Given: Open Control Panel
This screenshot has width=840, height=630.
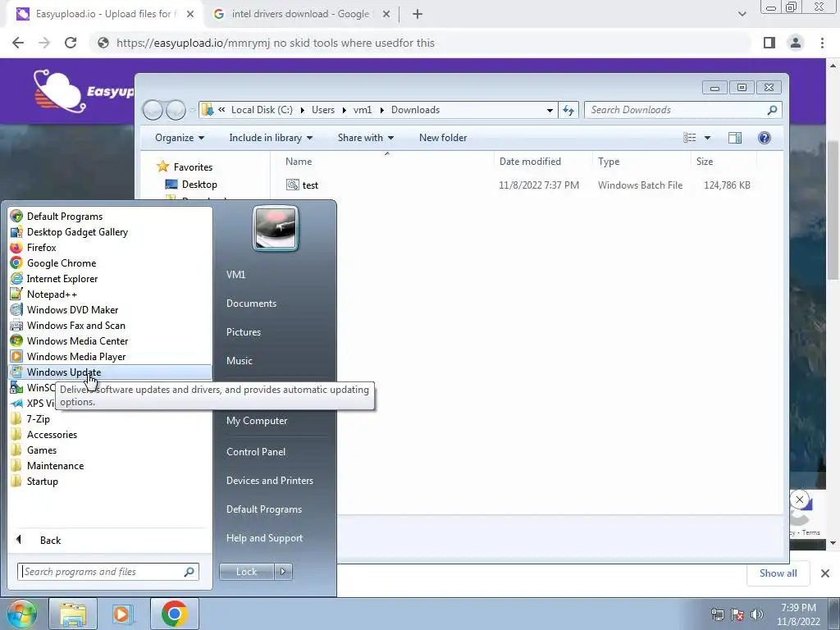Looking at the screenshot, I should point(256,452).
